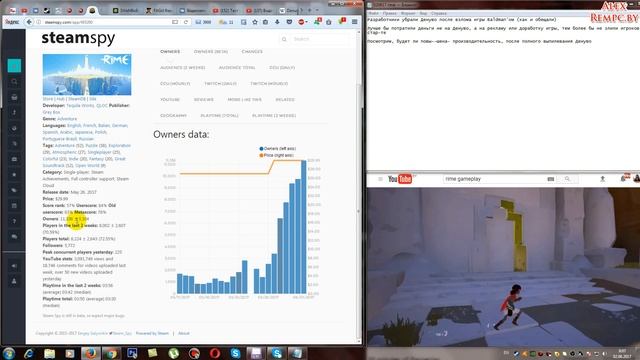This screenshot has height=360, width=640.
Task: Select the teal highlighted icon in SteamSpy sidebar
Action: pos(14,66)
